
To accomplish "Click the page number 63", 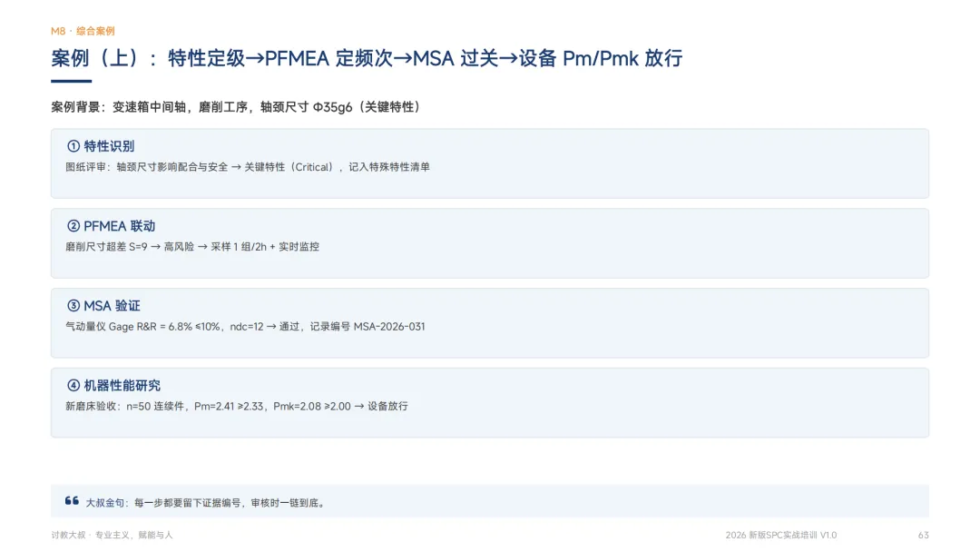I will click(923, 535).
